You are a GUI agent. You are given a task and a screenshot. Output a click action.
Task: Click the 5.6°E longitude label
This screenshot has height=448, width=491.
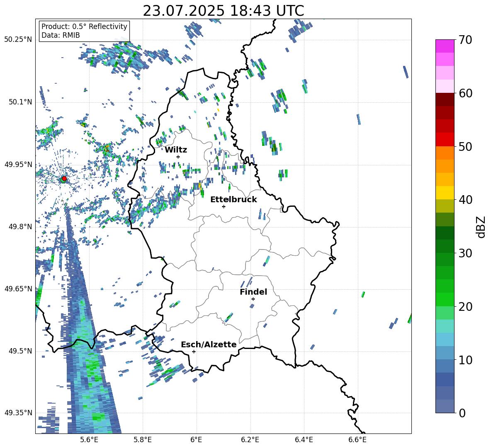[x=89, y=440]
